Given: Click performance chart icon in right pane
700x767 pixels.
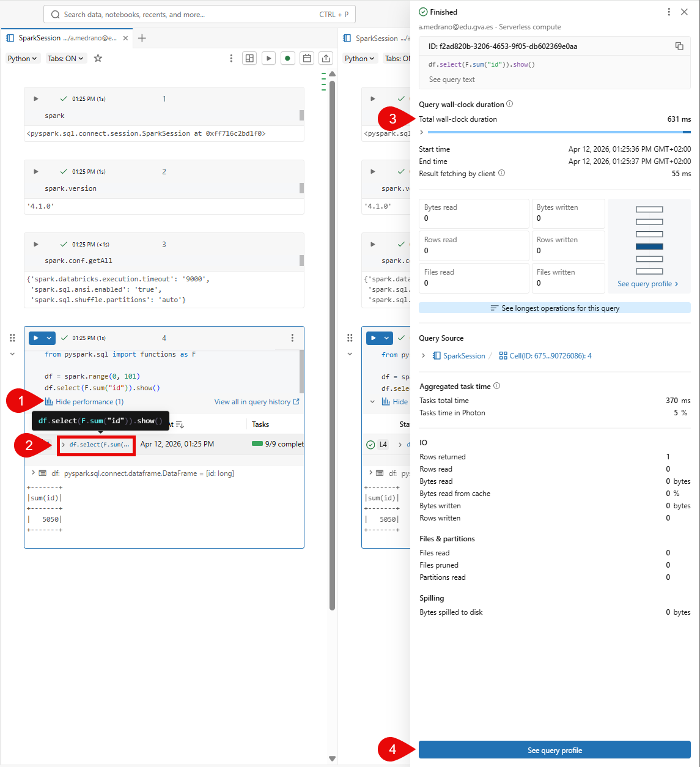Looking at the screenshot, I should pyautogui.click(x=386, y=402).
